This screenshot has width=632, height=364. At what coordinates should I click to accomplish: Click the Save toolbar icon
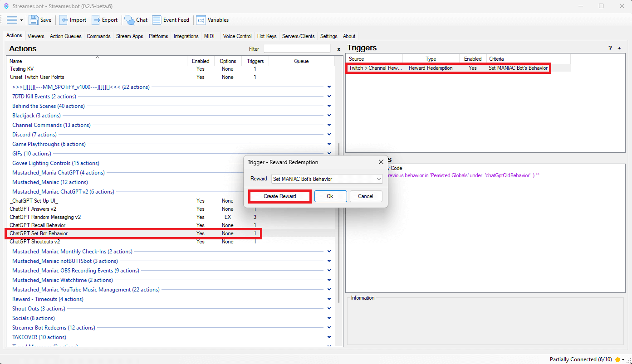click(x=34, y=20)
